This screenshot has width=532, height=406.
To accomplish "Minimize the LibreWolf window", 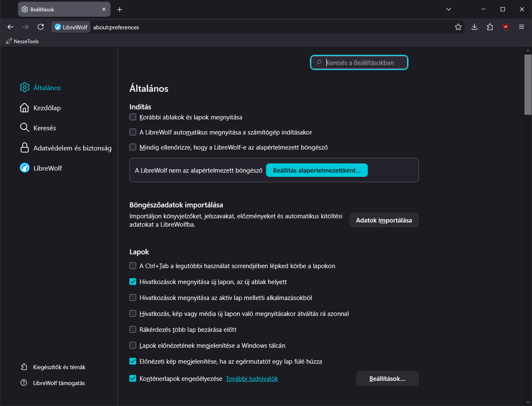I will [x=483, y=9].
